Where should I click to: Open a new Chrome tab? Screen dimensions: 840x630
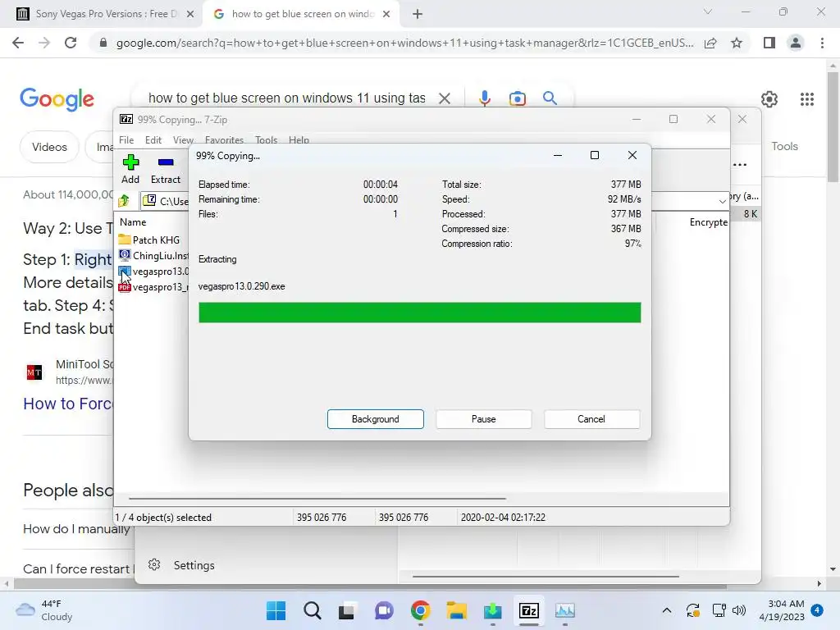click(418, 15)
